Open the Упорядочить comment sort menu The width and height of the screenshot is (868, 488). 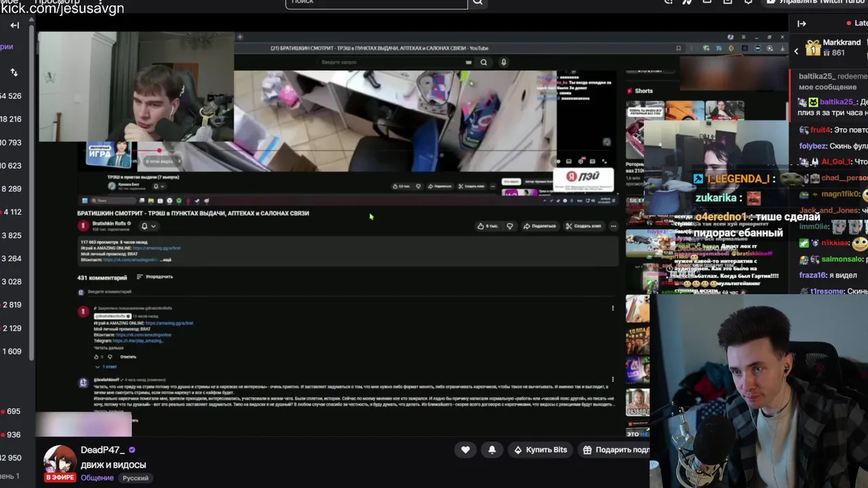pyautogui.click(x=155, y=277)
